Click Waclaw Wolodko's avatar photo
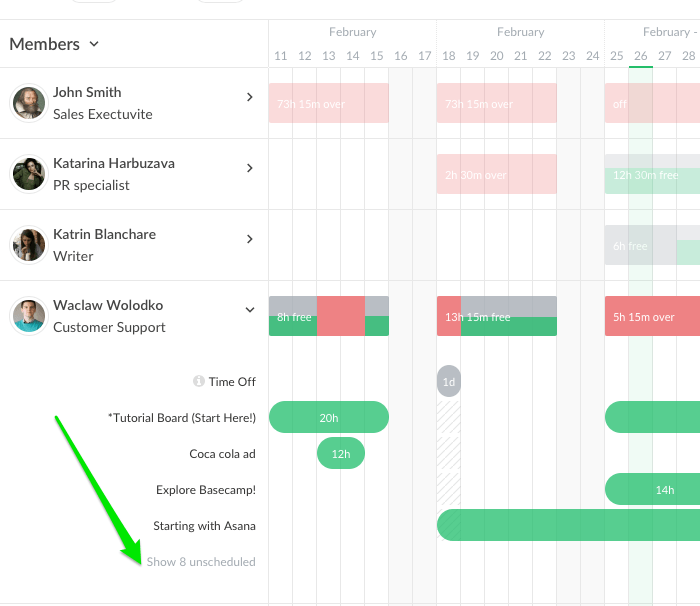The image size is (700, 606). click(x=28, y=316)
